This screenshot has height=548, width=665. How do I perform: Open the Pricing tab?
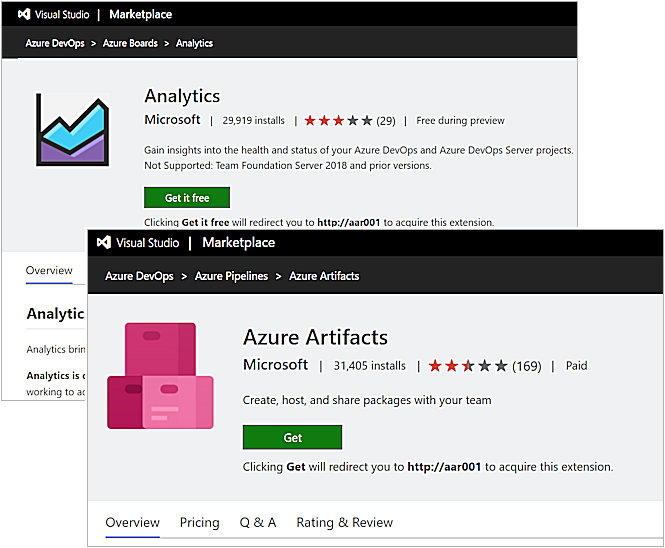199,523
